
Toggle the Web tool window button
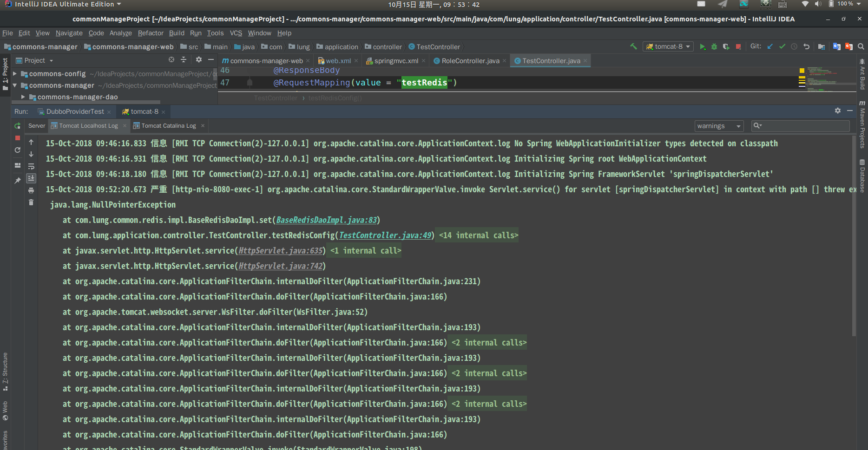6,411
